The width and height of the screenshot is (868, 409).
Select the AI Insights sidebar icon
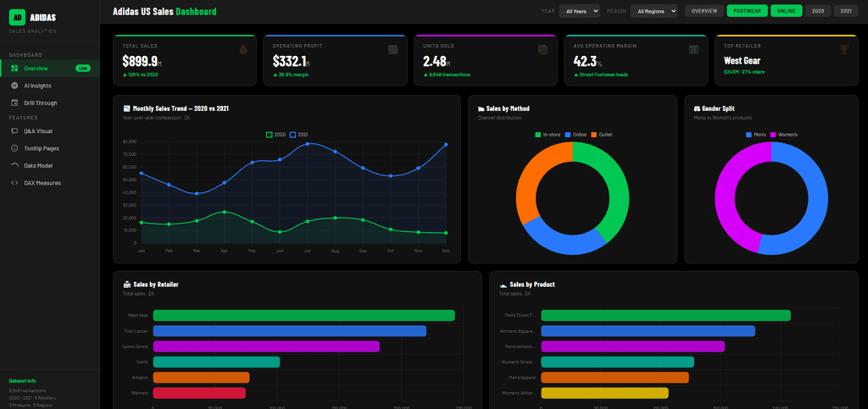[14, 86]
